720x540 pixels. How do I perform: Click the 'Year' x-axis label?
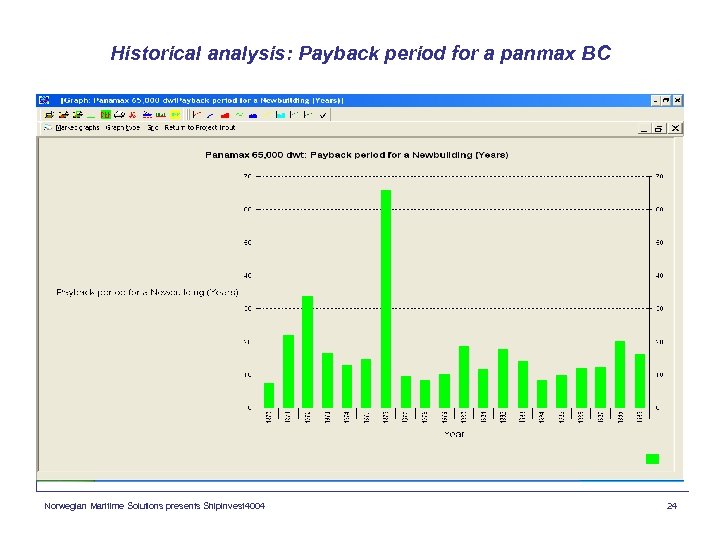[454, 434]
